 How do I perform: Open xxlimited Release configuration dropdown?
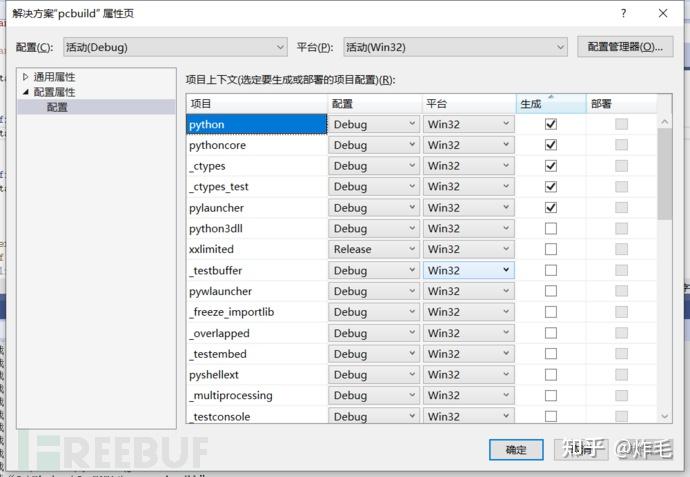[x=374, y=249]
